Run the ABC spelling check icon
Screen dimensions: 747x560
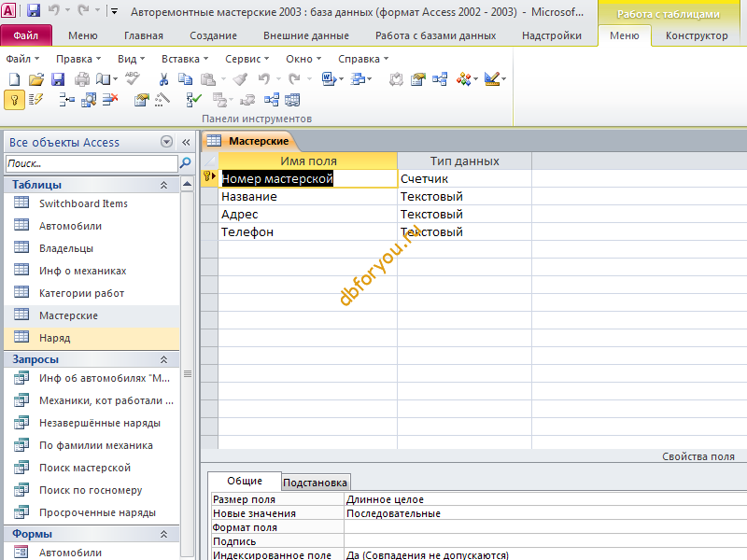click(133, 78)
